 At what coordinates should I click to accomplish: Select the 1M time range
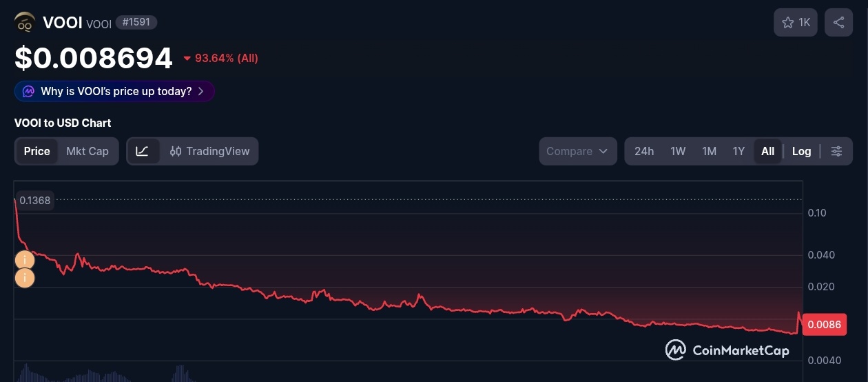click(x=709, y=151)
